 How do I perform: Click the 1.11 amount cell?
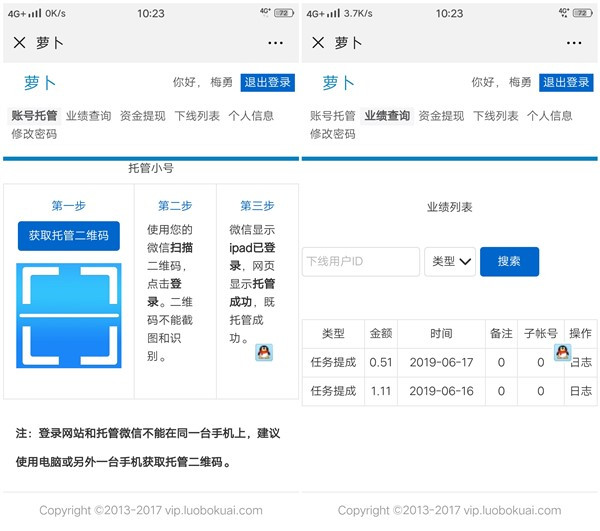pos(381,391)
